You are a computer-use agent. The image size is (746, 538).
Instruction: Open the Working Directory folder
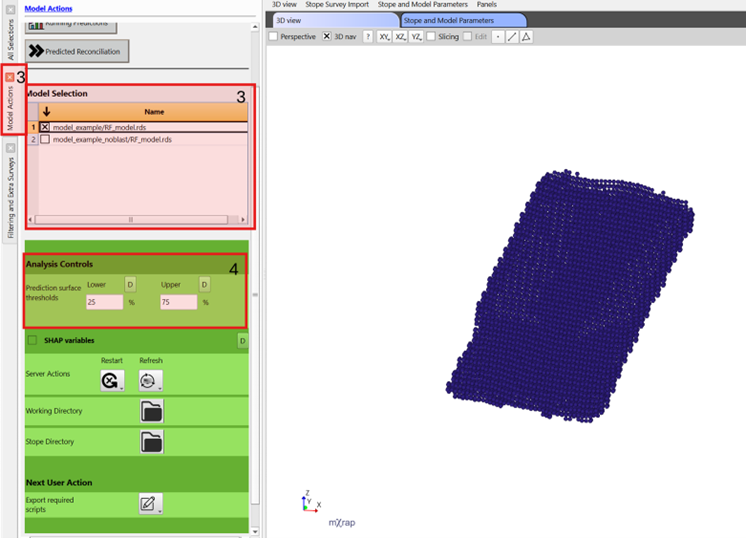(x=151, y=412)
